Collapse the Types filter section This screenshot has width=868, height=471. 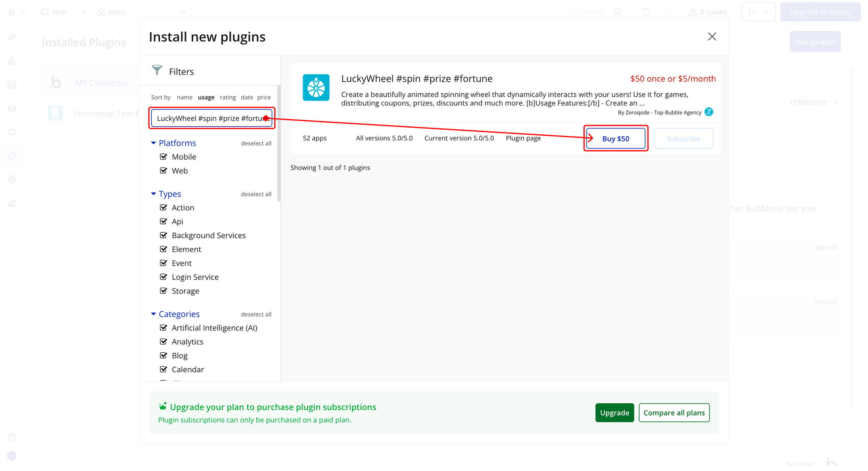point(153,194)
